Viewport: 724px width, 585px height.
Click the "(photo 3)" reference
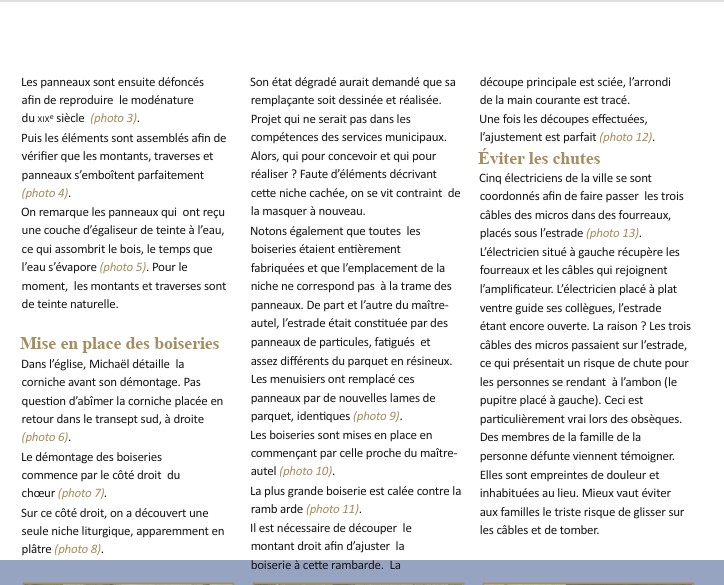pyautogui.click(x=115, y=118)
